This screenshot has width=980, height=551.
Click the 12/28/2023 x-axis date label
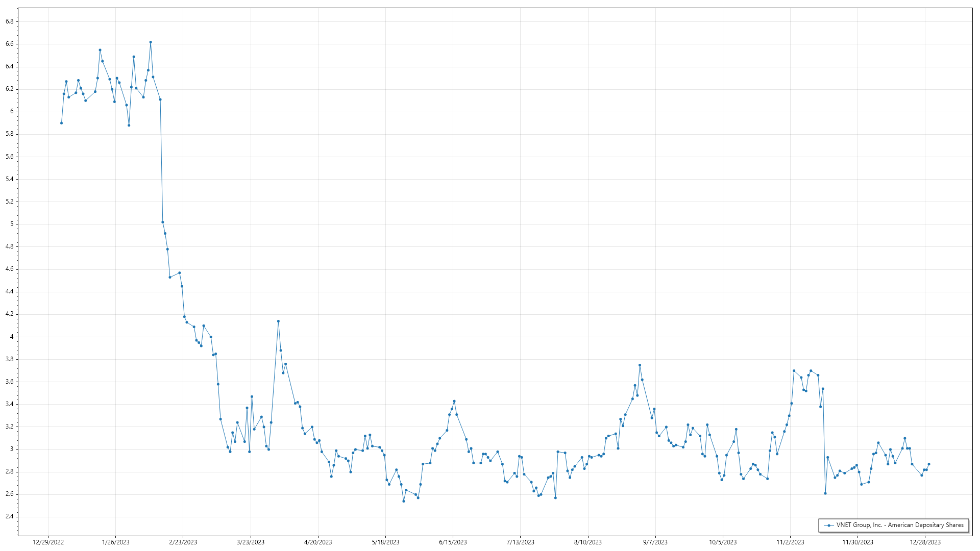(x=925, y=542)
